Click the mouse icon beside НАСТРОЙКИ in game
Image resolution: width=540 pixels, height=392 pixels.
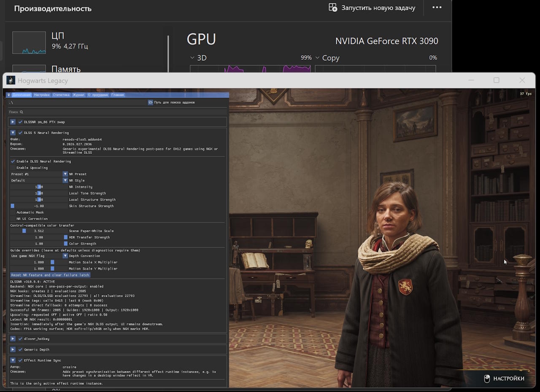click(487, 379)
